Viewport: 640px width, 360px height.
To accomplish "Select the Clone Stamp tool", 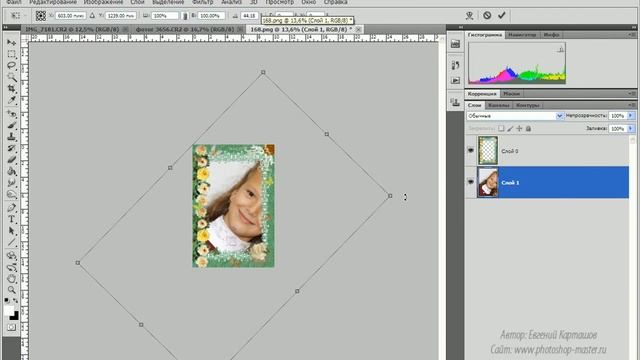I will pyautogui.click(x=11, y=137).
